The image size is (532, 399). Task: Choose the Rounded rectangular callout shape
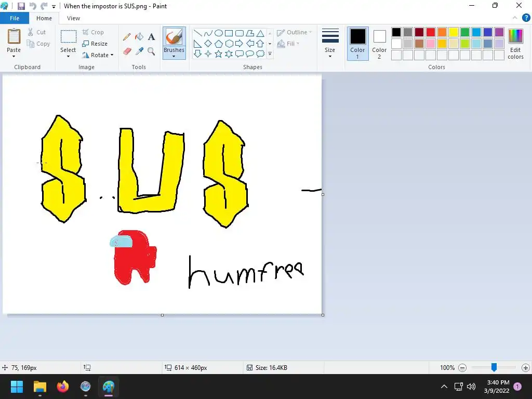point(240,54)
